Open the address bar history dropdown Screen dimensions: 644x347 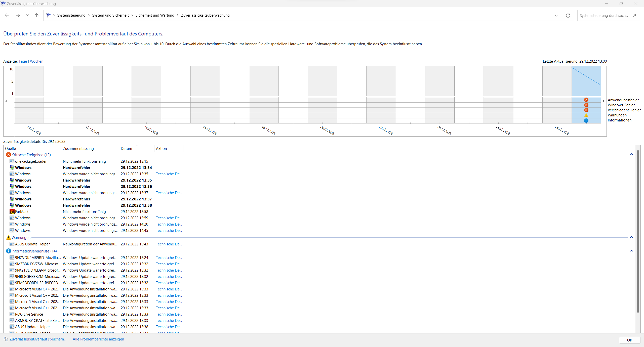pos(556,16)
